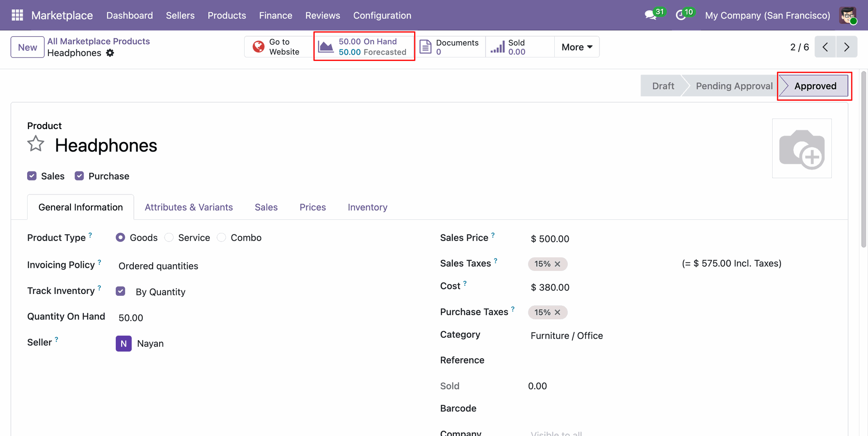Go to the next record arrow
868x436 pixels.
pos(847,47)
